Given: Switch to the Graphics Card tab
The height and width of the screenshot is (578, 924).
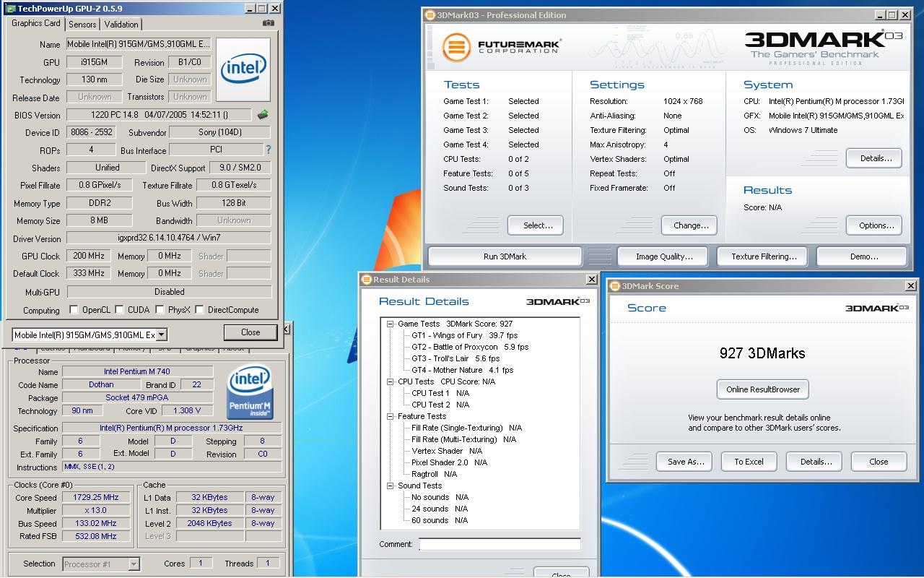Looking at the screenshot, I should coord(36,23).
